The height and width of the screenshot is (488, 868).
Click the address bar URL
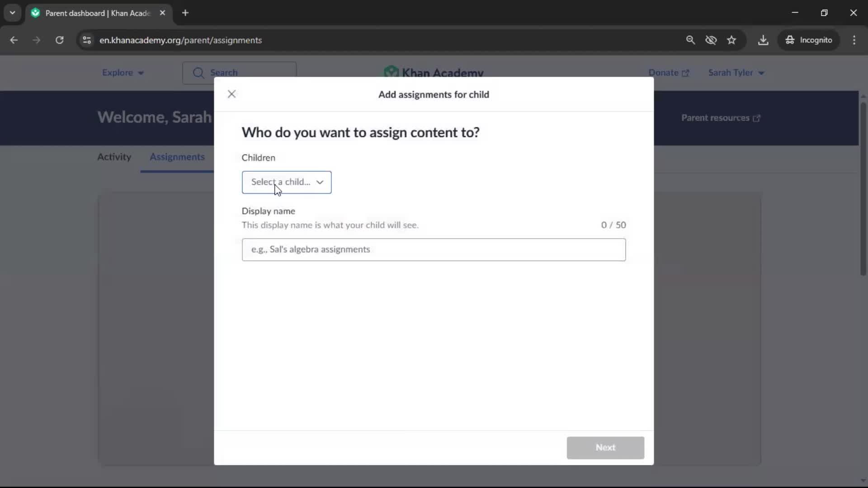(180, 40)
